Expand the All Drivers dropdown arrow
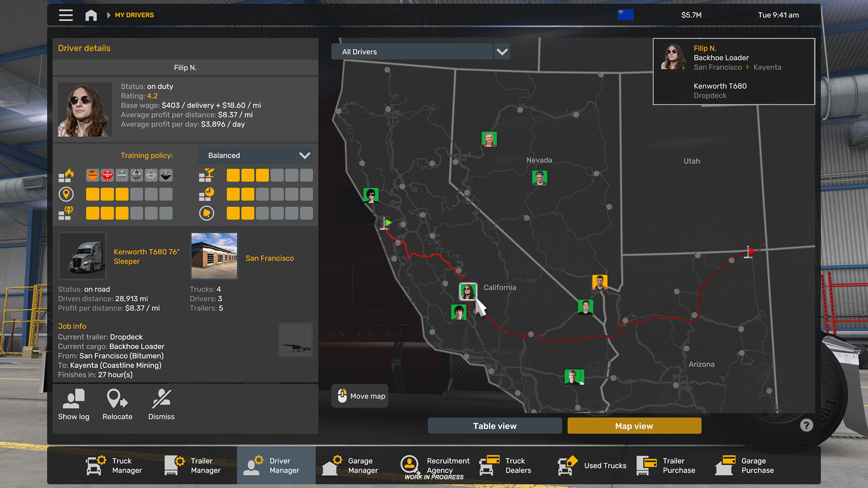 pos(502,52)
